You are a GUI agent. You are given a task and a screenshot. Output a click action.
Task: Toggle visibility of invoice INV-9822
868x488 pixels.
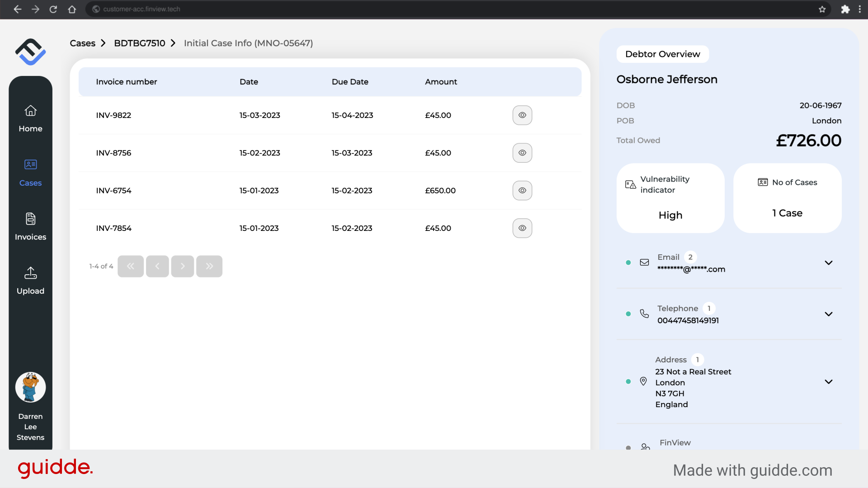522,115
